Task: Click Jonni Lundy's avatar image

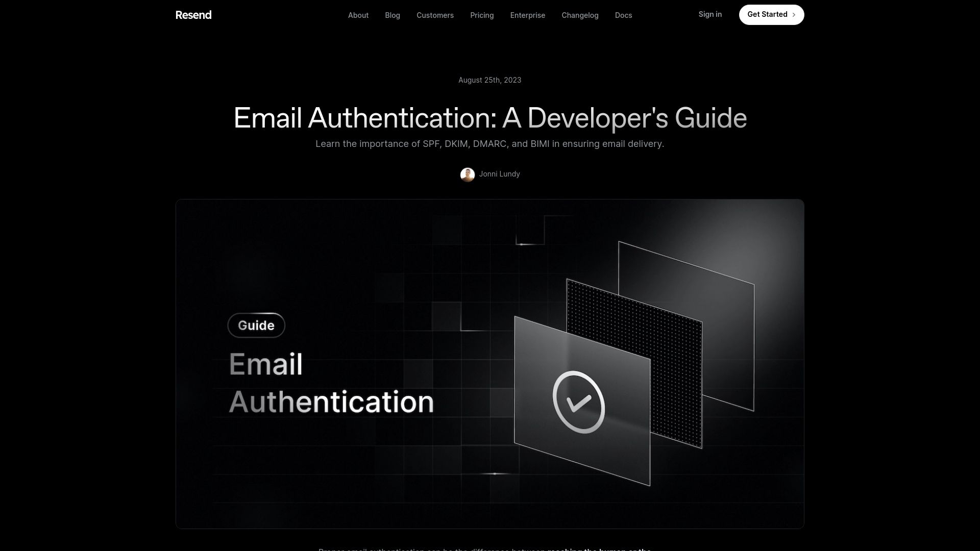Action: point(468,174)
